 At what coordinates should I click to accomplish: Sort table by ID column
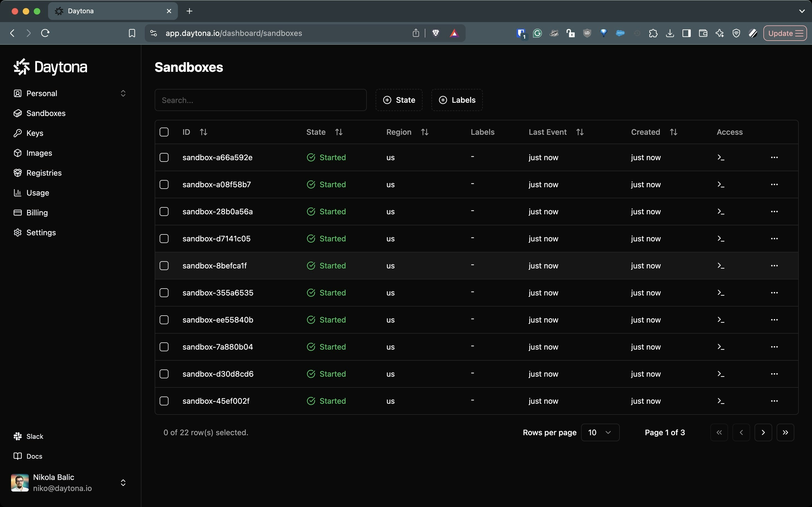[203, 132]
